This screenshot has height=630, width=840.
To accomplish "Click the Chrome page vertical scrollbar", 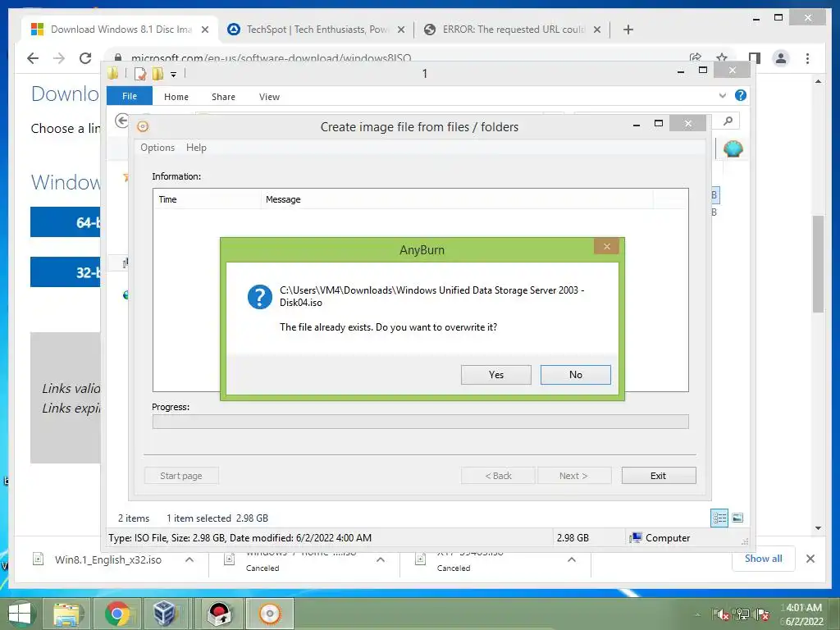I will click(x=818, y=264).
